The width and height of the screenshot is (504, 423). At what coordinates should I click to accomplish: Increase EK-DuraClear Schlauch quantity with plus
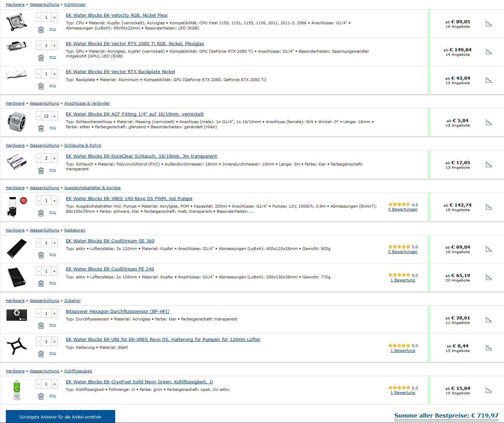pos(54,158)
